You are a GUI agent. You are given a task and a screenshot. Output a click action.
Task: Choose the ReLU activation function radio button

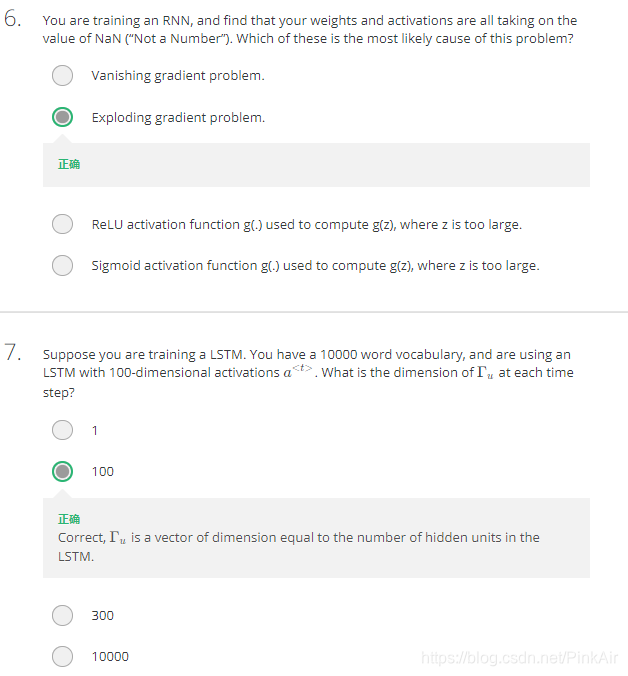(62, 224)
